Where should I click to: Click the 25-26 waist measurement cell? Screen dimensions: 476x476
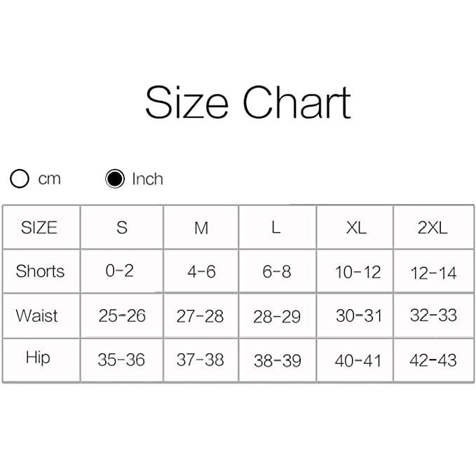pyautogui.click(x=122, y=316)
